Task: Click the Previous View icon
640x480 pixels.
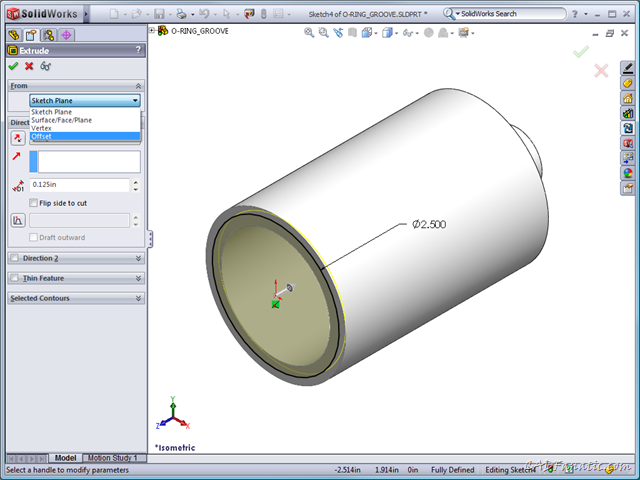Action: point(338,33)
